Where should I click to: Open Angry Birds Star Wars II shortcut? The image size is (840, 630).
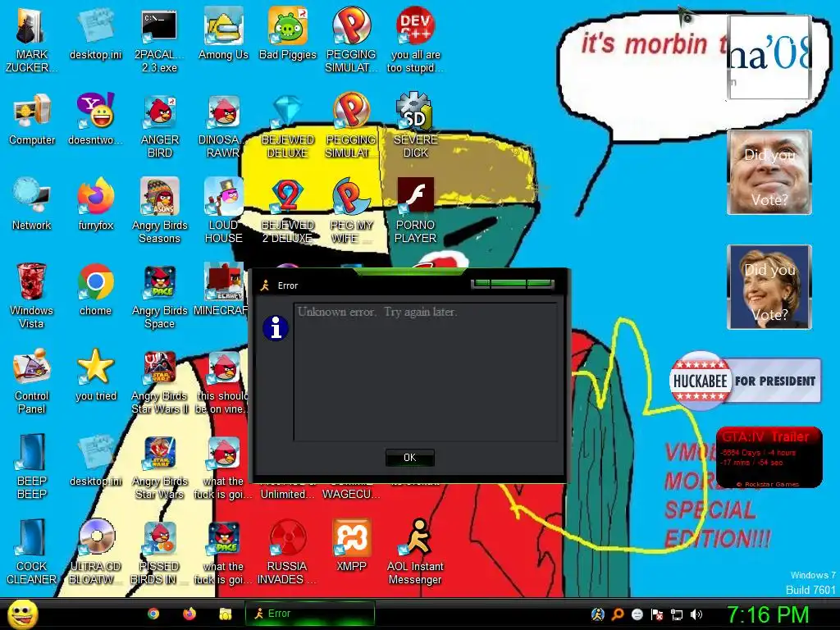tap(159, 381)
